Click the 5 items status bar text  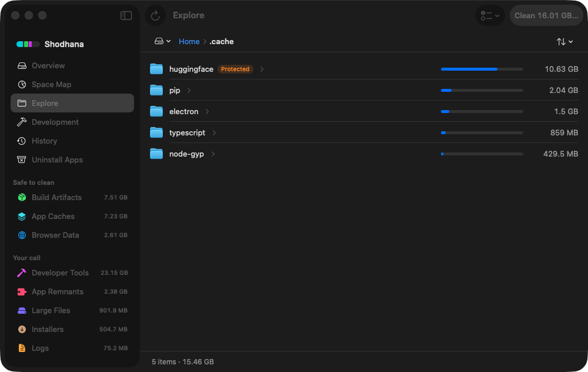point(183,362)
